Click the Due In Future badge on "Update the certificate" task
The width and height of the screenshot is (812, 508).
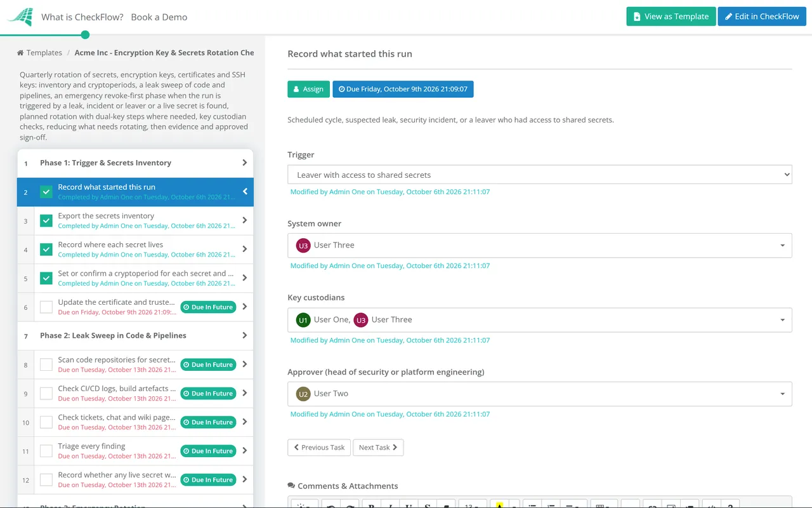coord(208,307)
